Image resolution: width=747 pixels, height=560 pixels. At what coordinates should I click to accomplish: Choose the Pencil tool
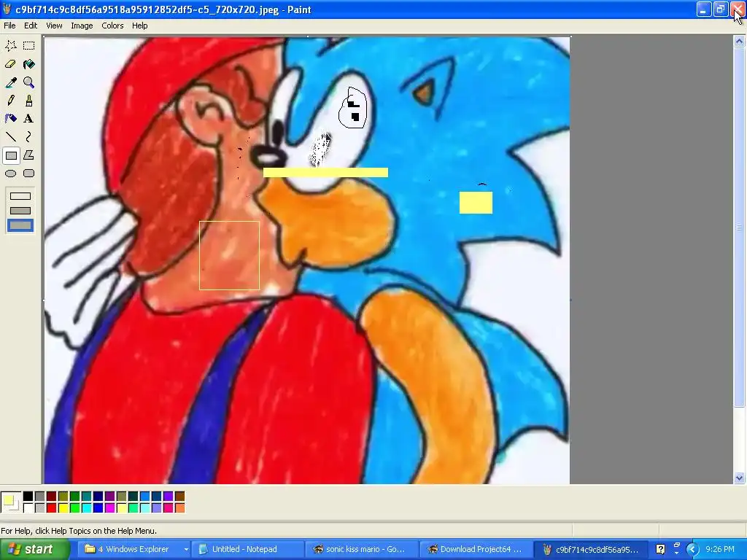pos(11,101)
